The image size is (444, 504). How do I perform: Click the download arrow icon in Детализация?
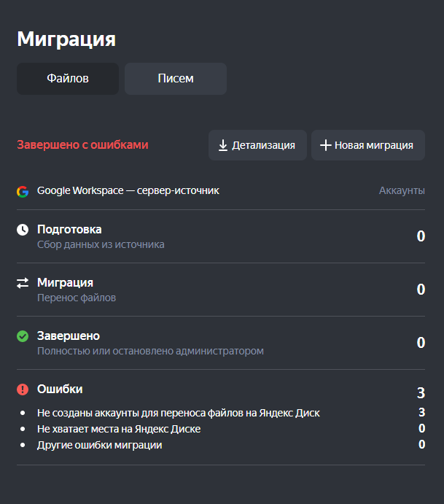pos(223,145)
